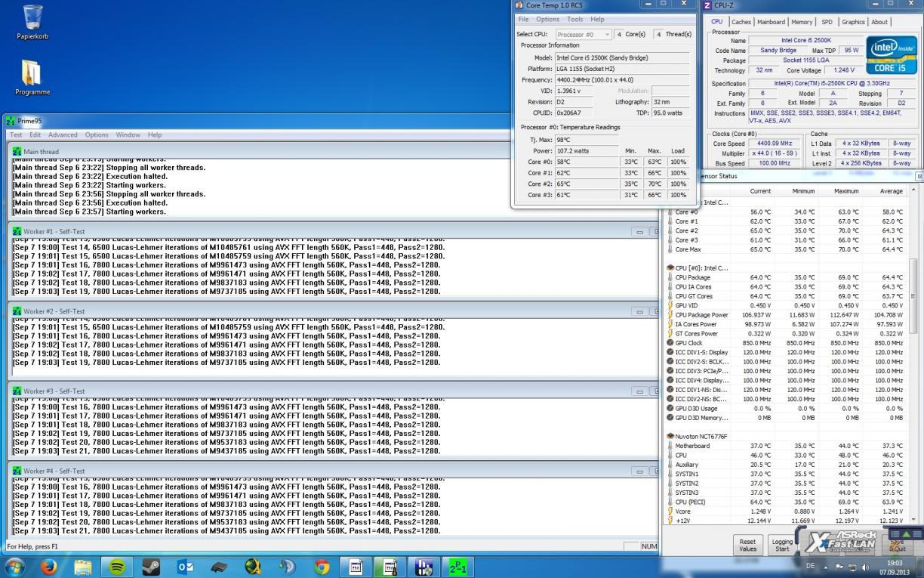Switch to SPD tab in CPU-Z
Viewport: 924px width, 578px height.
(827, 22)
